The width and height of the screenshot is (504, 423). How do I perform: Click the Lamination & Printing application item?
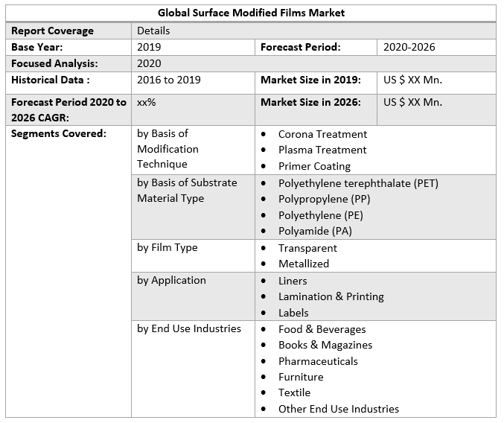[331, 296]
